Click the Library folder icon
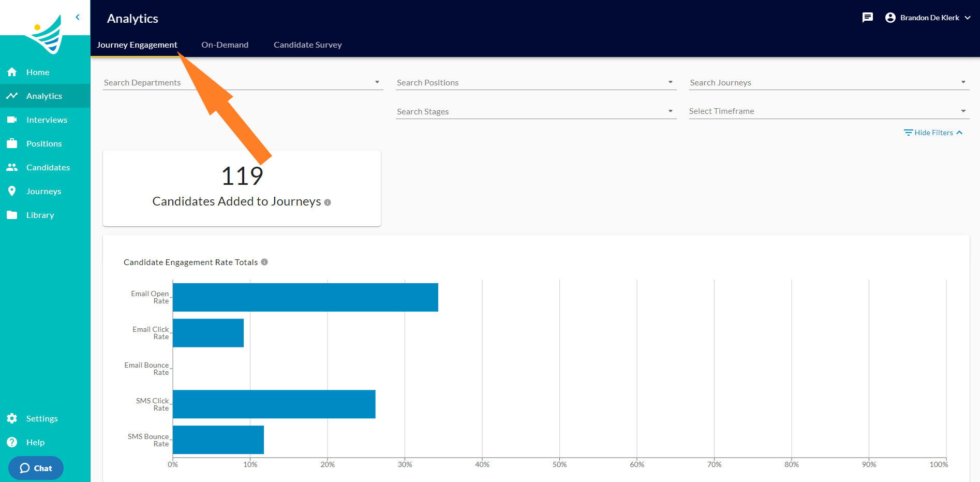The width and height of the screenshot is (980, 482). click(12, 215)
